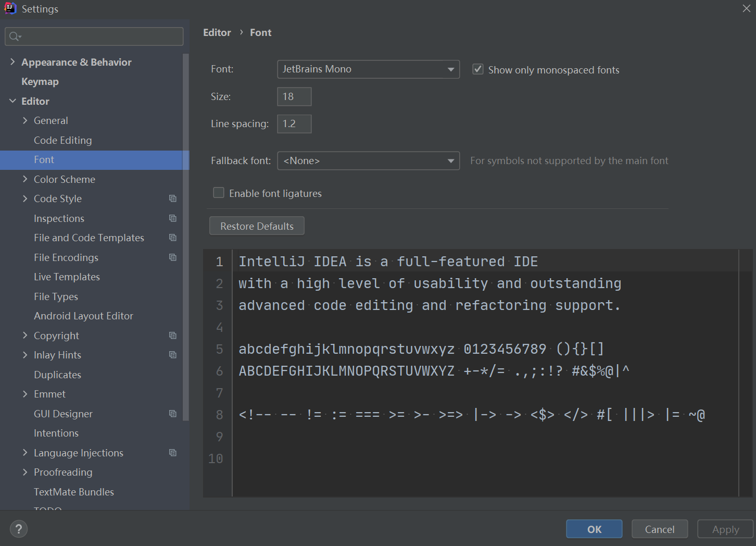
Task: Open Duplicates settings page
Action: [57, 375]
